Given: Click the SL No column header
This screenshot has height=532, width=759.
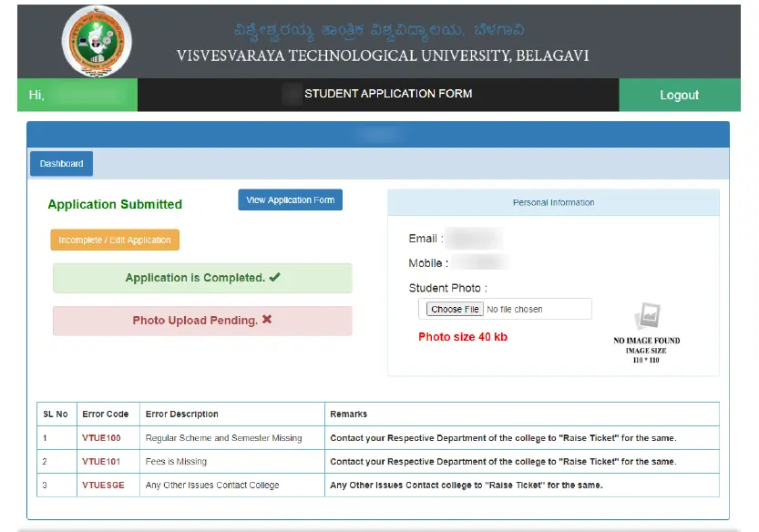Looking at the screenshot, I should click(x=56, y=414).
